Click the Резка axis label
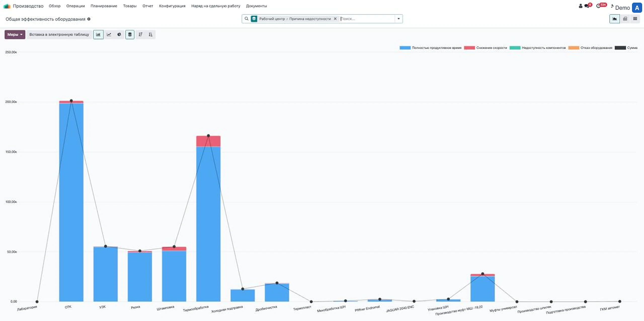Image resolution: width=644 pixels, height=321 pixels. click(x=136, y=307)
